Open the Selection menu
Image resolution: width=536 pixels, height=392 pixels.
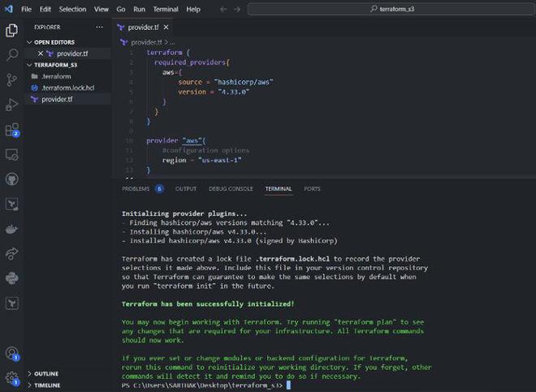pos(72,9)
